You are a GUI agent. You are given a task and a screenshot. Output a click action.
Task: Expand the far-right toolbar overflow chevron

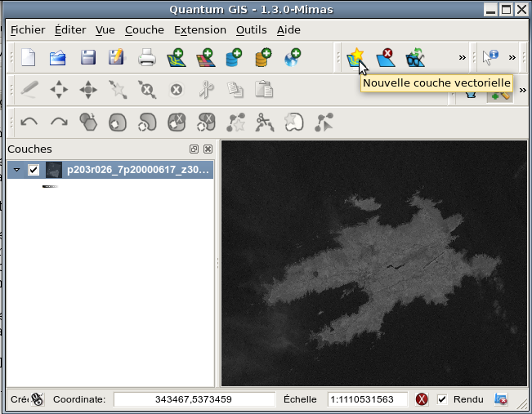click(x=512, y=58)
